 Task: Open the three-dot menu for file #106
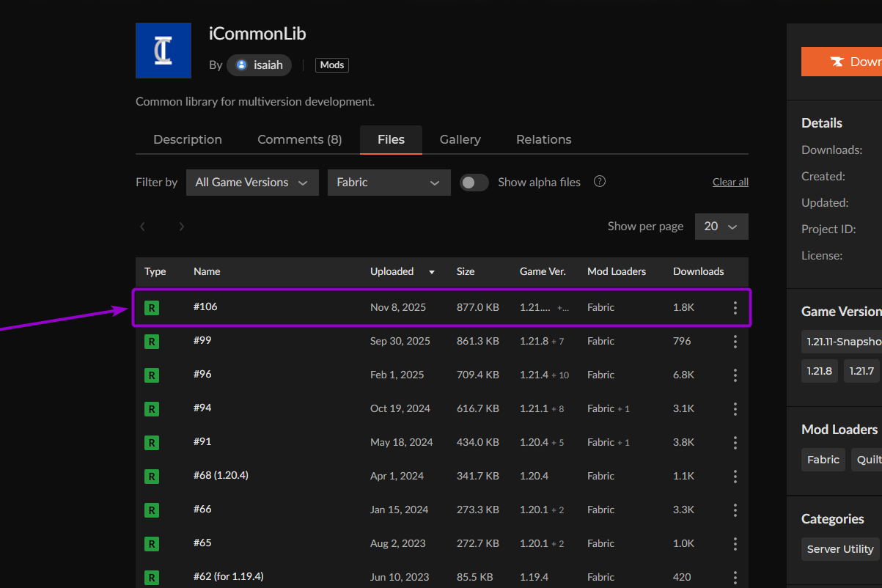735,308
